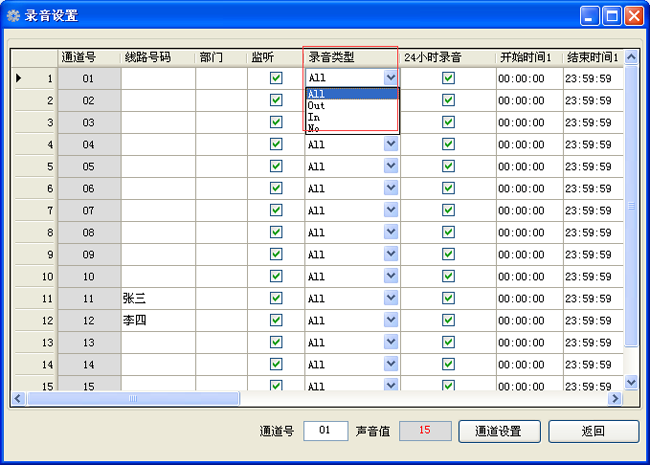Toggle monitoring checkbox for channel 11 (张三)

276,298
